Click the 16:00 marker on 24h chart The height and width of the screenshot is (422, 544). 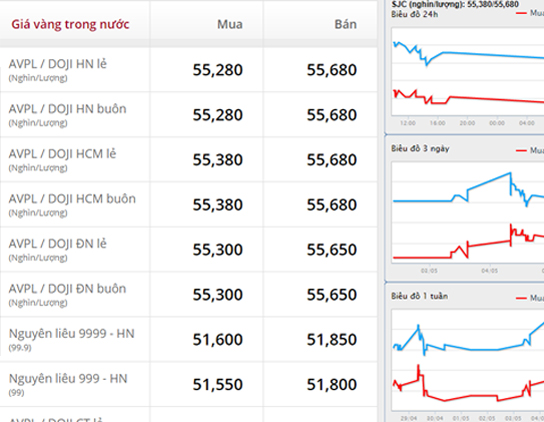point(437,123)
